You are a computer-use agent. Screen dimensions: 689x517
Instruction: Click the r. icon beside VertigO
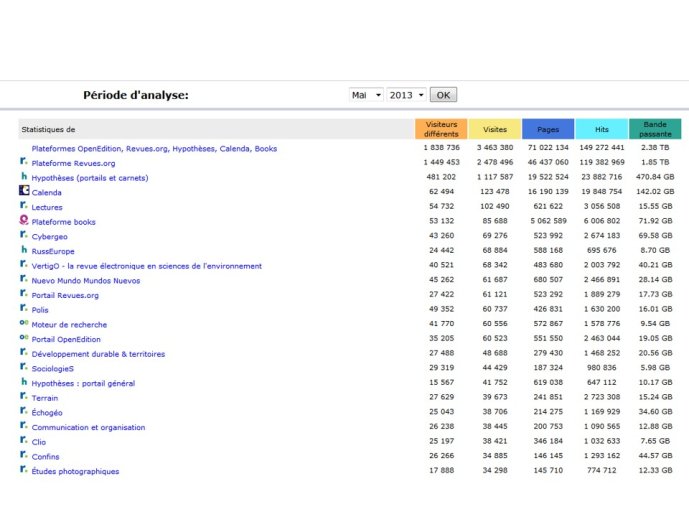pyautogui.click(x=24, y=264)
